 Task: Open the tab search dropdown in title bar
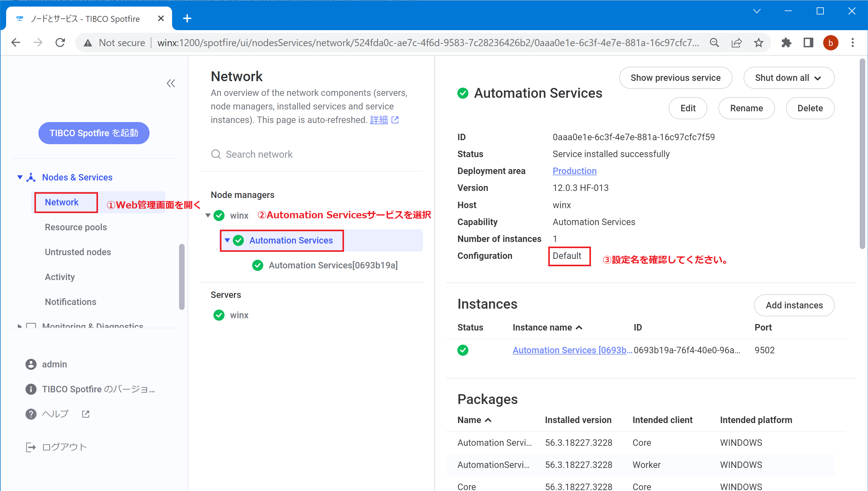[x=757, y=11]
